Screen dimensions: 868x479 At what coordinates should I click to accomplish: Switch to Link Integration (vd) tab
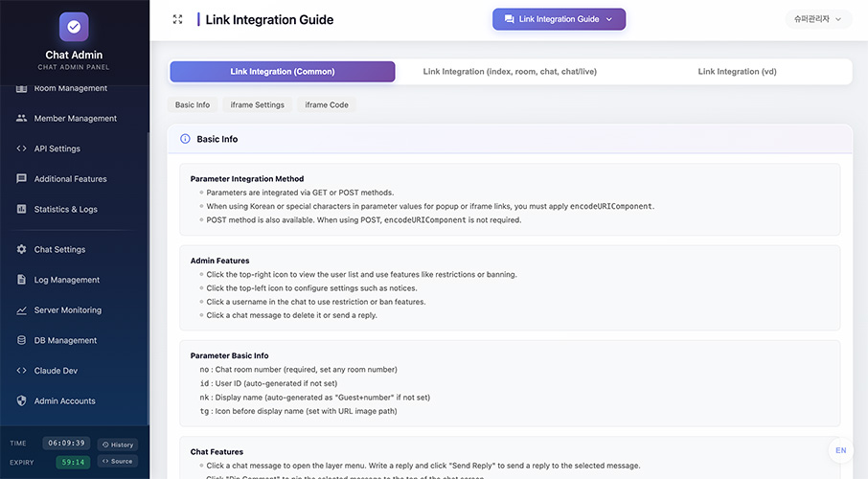[x=737, y=72]
